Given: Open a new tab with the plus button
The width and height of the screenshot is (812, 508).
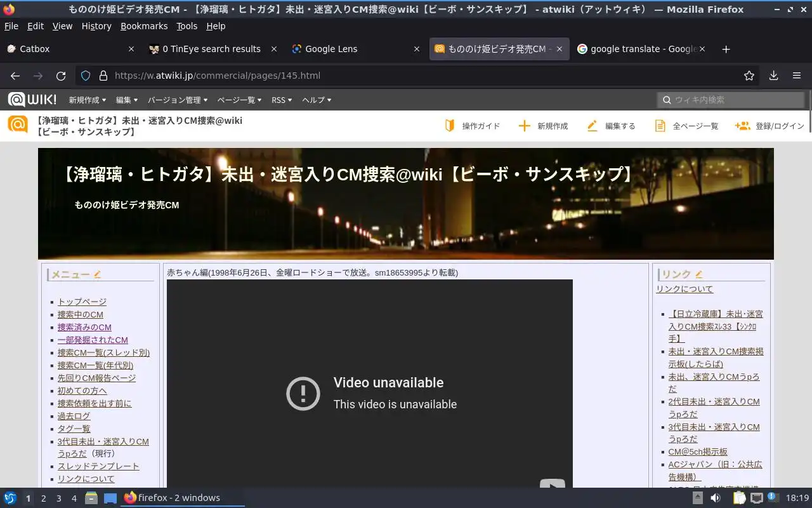Looking at the screenshot, I should [x=726, y=49].
